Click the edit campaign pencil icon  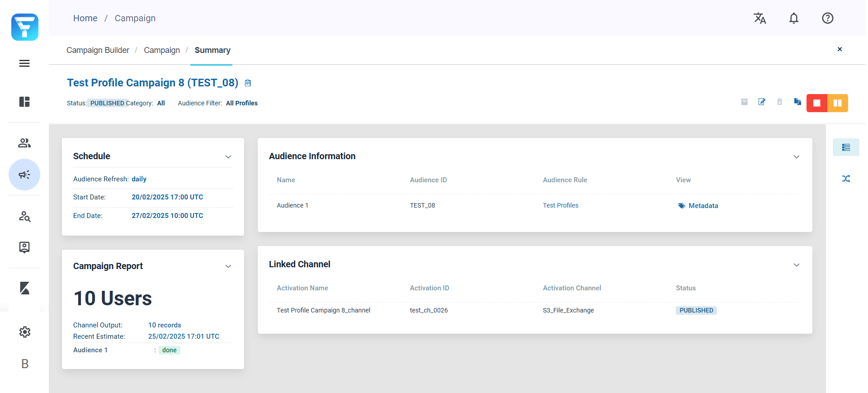pyautogui.click(x=762, y=102)
